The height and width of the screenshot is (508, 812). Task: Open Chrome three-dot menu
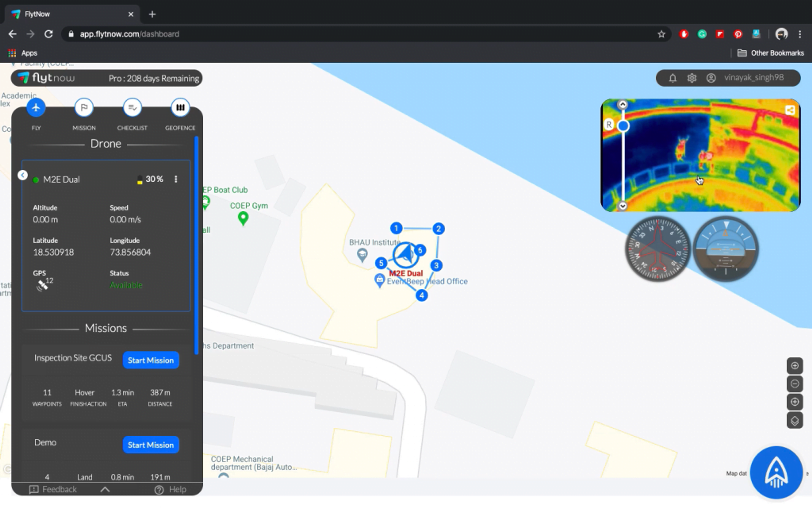pyautogui.click(x=800, y=34)
